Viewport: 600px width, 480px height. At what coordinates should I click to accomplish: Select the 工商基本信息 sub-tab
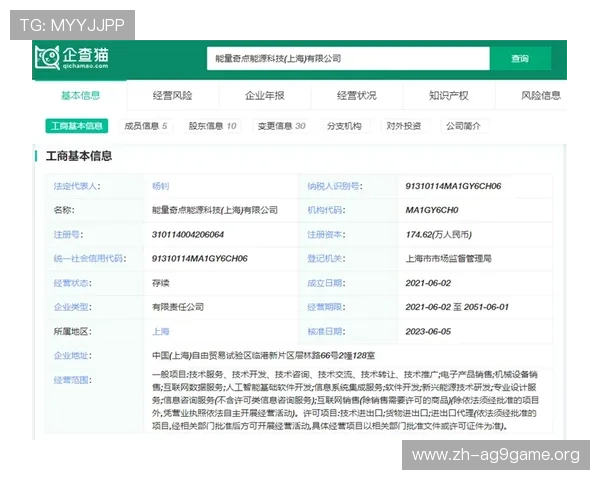(77, 126)
